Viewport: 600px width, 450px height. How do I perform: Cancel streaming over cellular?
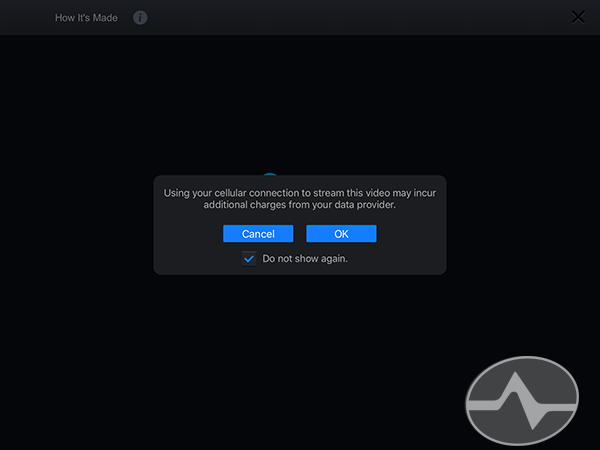tap(258, 233)
